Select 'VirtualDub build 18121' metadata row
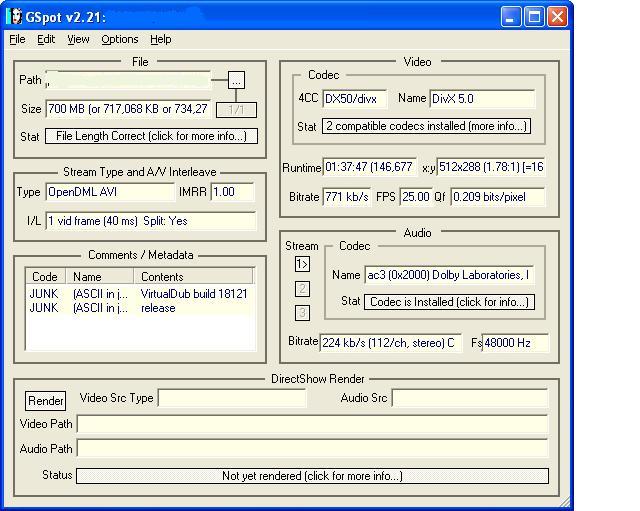640x511 pixels. tap(140, 294)
